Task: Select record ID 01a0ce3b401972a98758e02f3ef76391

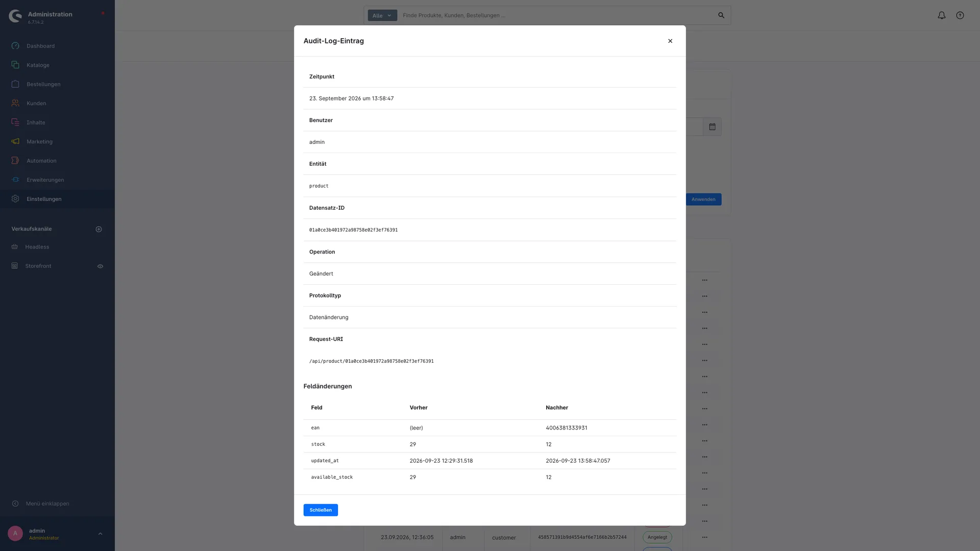Action: (353, 230)
